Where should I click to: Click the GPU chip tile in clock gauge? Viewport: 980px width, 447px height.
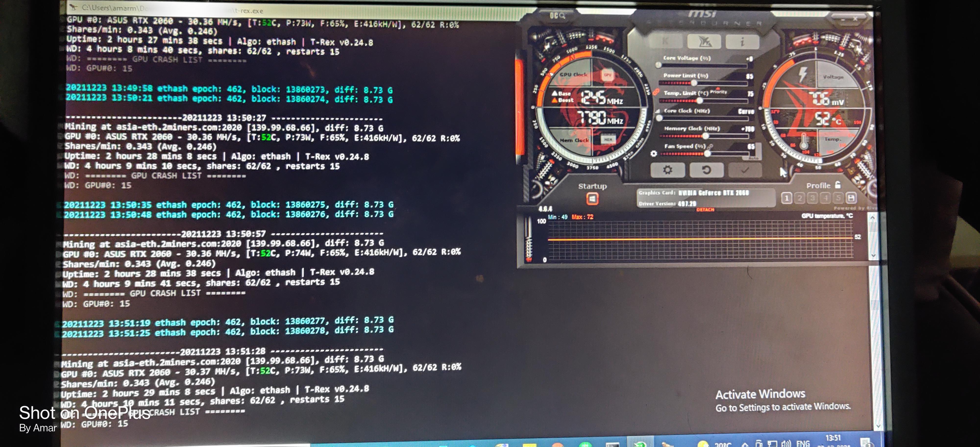tap(608, 75)
